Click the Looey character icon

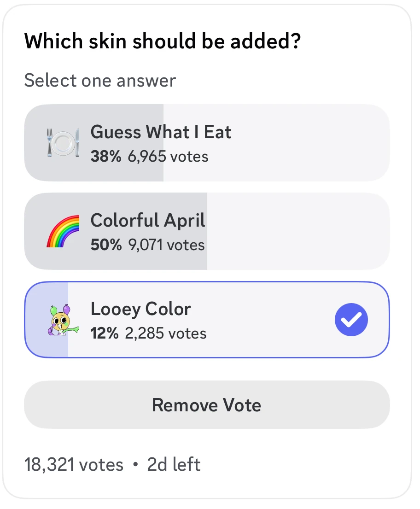(63, 319)
